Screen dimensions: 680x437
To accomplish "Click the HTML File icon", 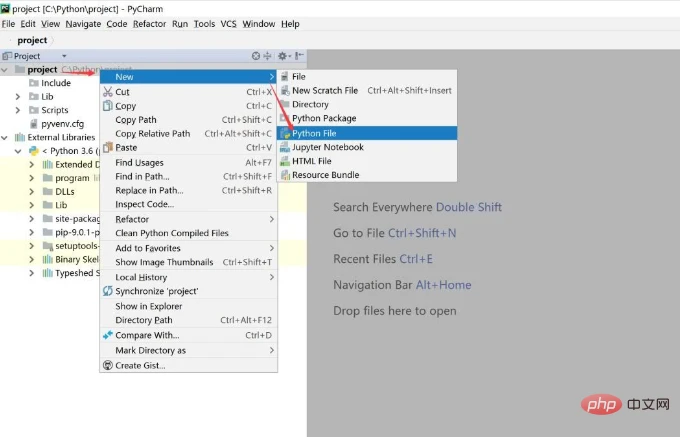I will pyautogui.click(x=284, y=161).
